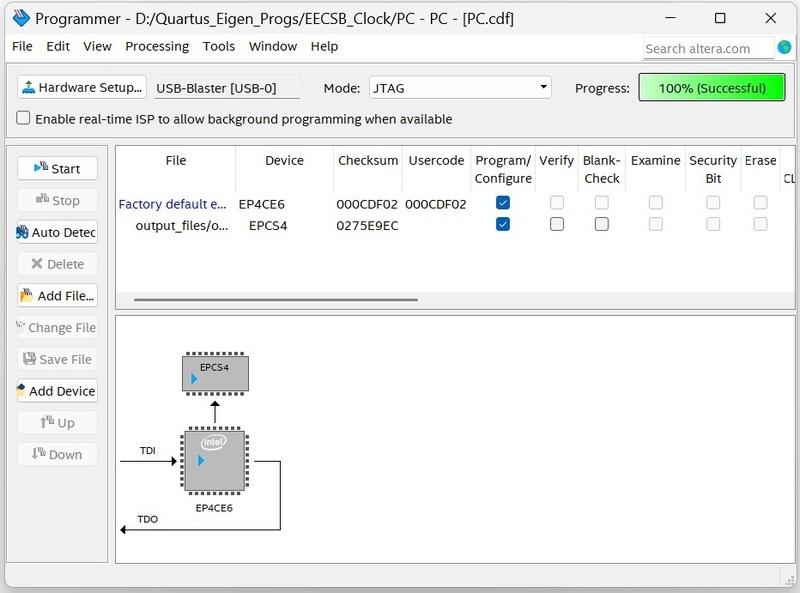Image resolution: width=800 pixels, height=593 pixels.
Task: Open the File menu
Action: click(x=22, y=46)
